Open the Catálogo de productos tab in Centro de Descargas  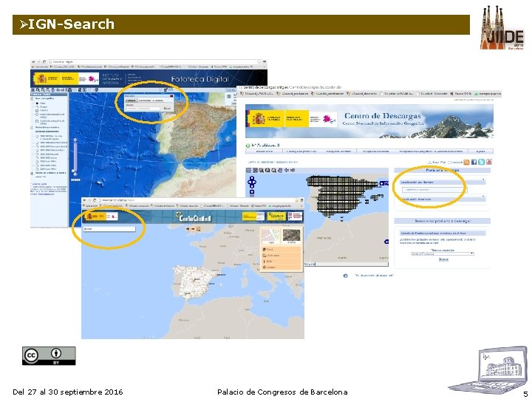point(301,151)
